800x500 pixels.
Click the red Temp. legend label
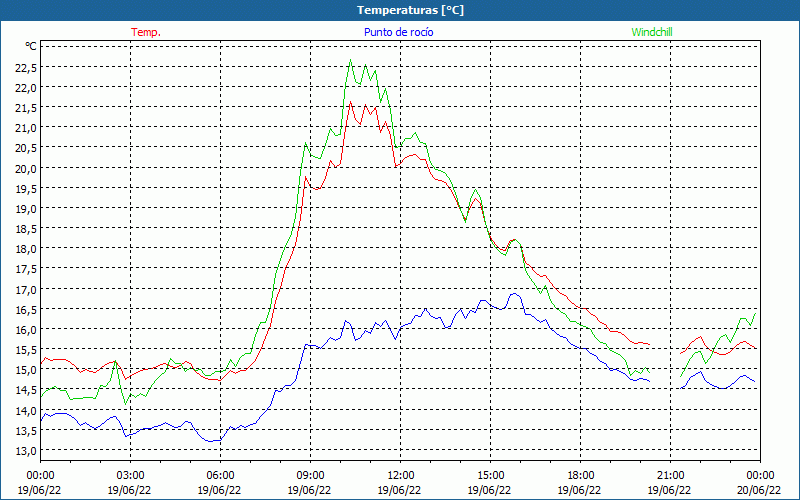tap(146, 32)
